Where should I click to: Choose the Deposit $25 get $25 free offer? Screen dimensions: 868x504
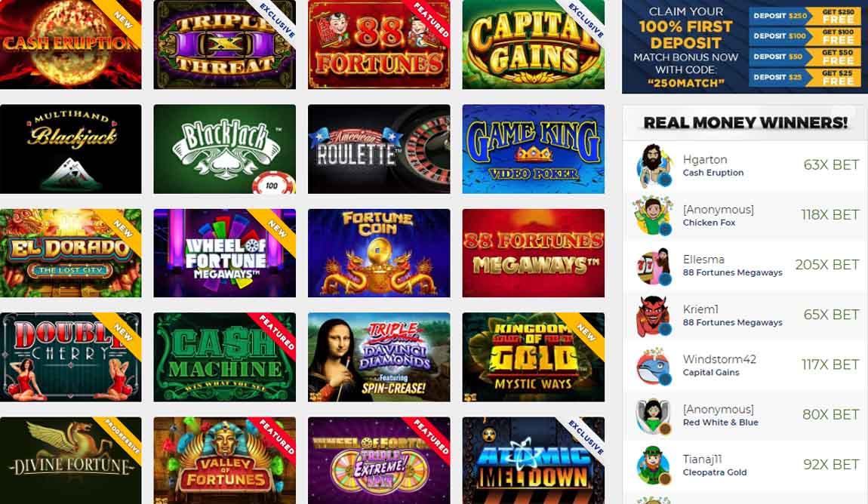tap(805, 78)
